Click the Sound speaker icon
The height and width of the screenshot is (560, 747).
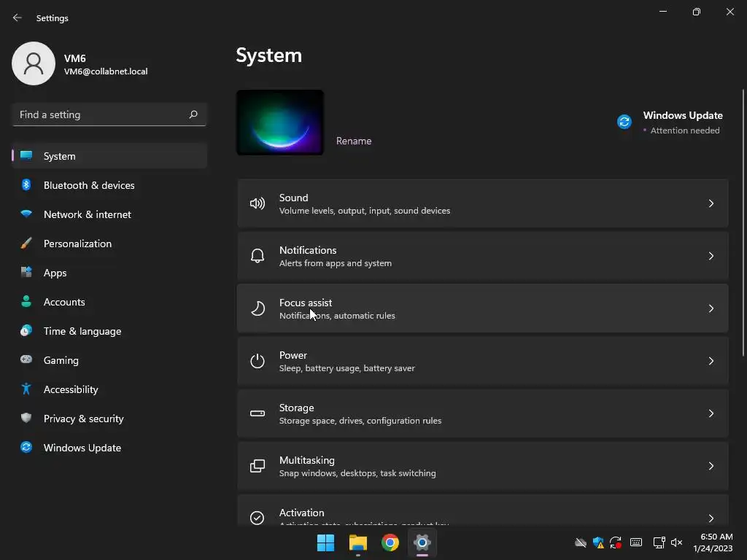click(258, 204)
